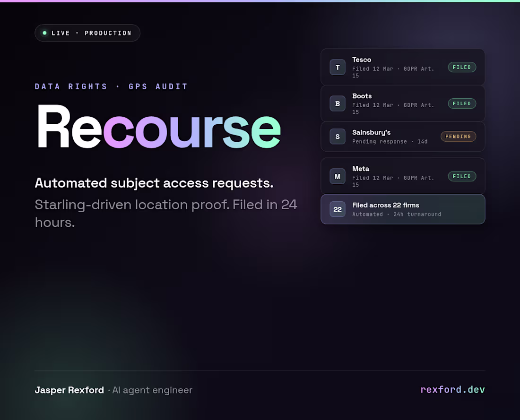520x420 pixels.
Task: Open the rexford.dev link
Action: click(x=453, y=389)
